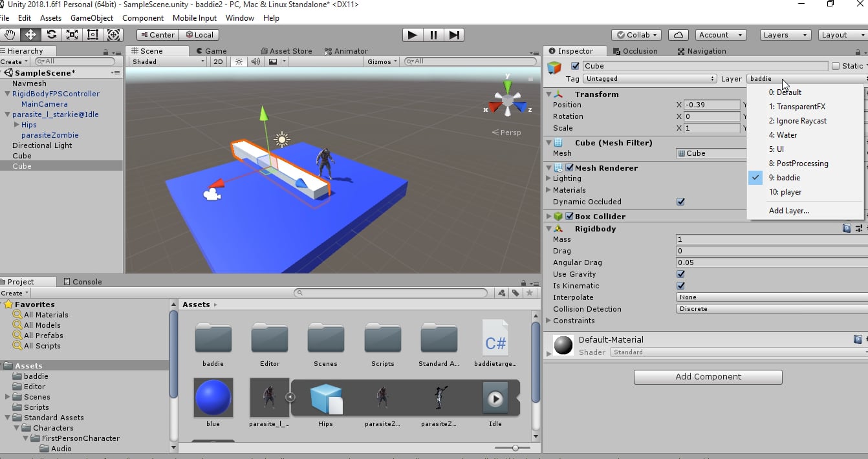The height and width of the screenshot is (459, 868).
Task: Start Play mode with the Play button
Action: (412, 35)
